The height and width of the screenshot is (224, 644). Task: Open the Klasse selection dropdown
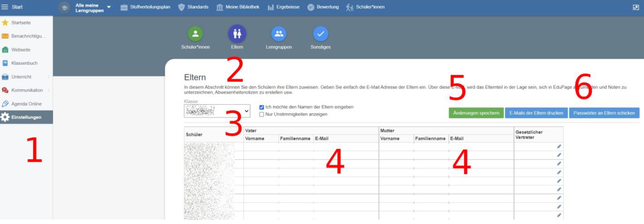pos(217,111)
